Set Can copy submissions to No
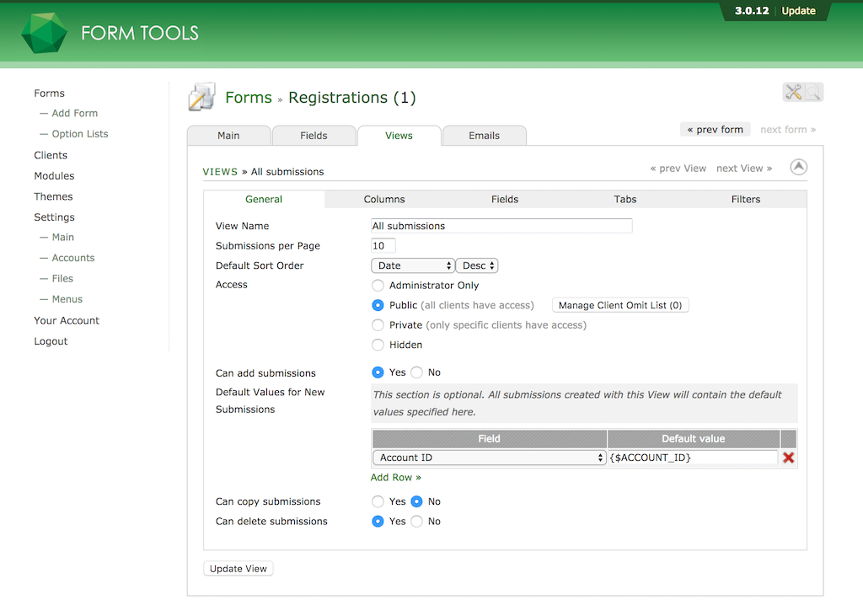This screenshot has height=616, width=863. point(416,501)
